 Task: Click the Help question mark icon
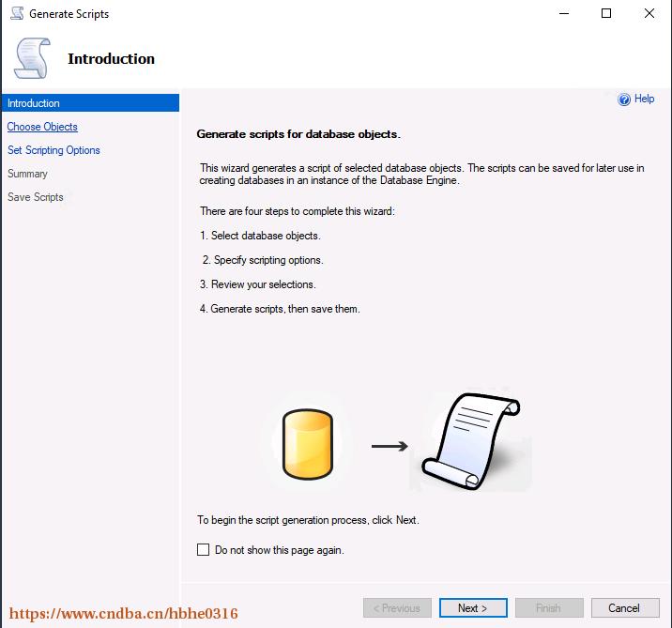click(x=624, y=100)
